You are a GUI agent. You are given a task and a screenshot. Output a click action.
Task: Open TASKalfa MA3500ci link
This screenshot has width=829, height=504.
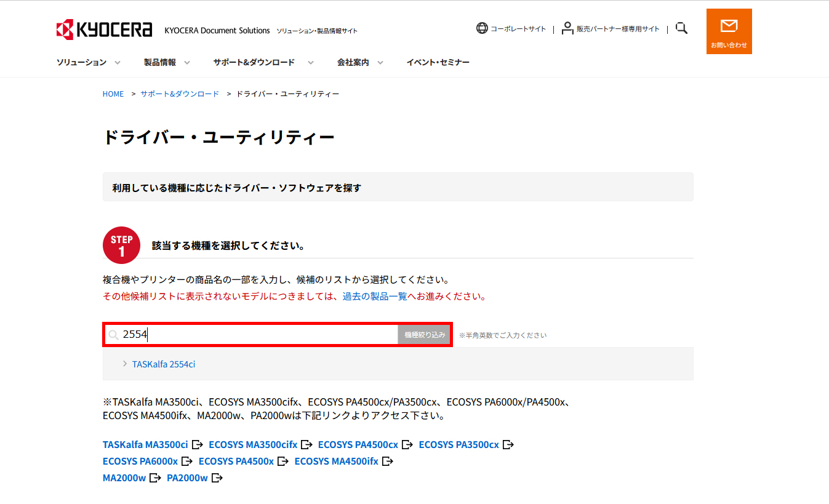tap(145, 444)
